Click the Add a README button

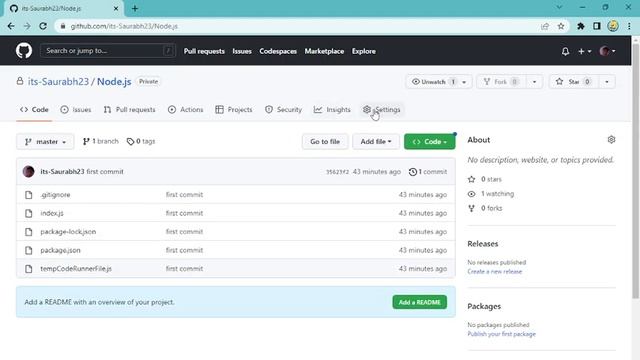(420, 302)
